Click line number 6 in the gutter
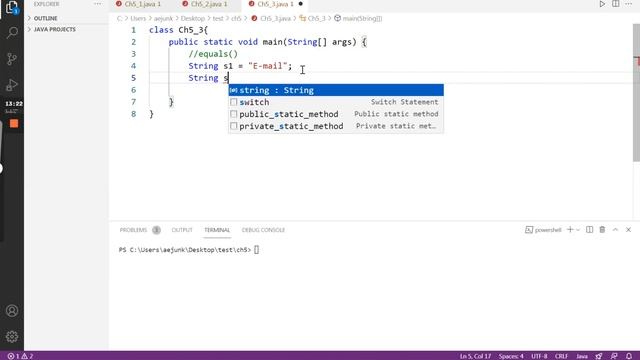Screen dimensions: 640x360 [133, 90]
